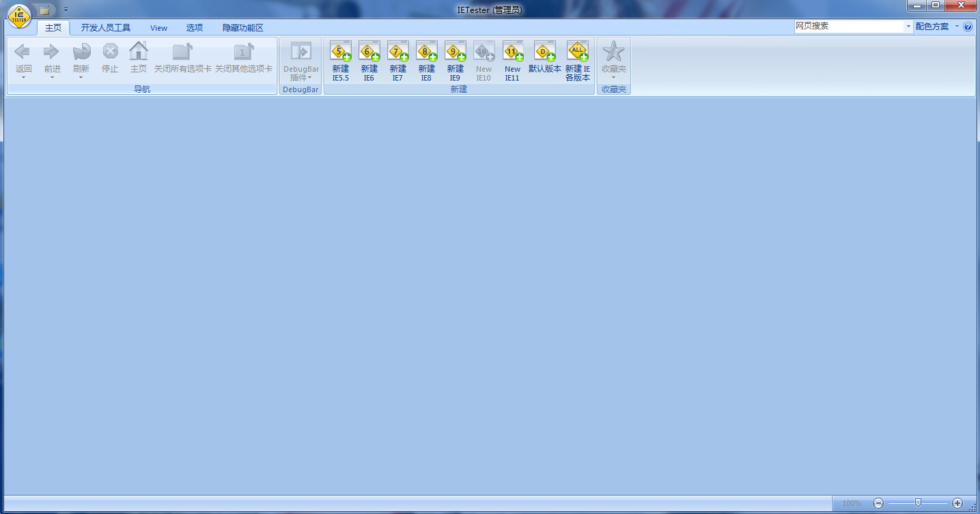Viewport: 980px width, 514px height.
Task: Switch to the 主页 ribbon tab
Action: [x=53, y=28]
